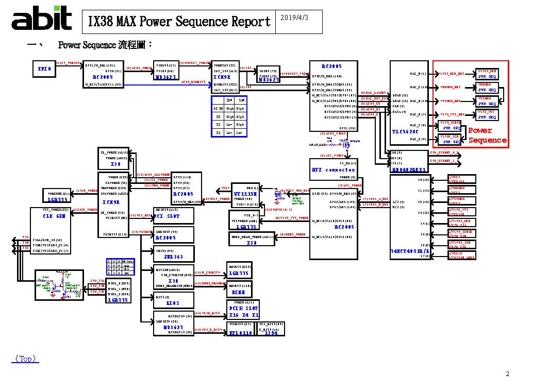The height and width of the screenshot is (392, 549).
Task: Click the RTL8110 block label
Action: tap(241, 333)
